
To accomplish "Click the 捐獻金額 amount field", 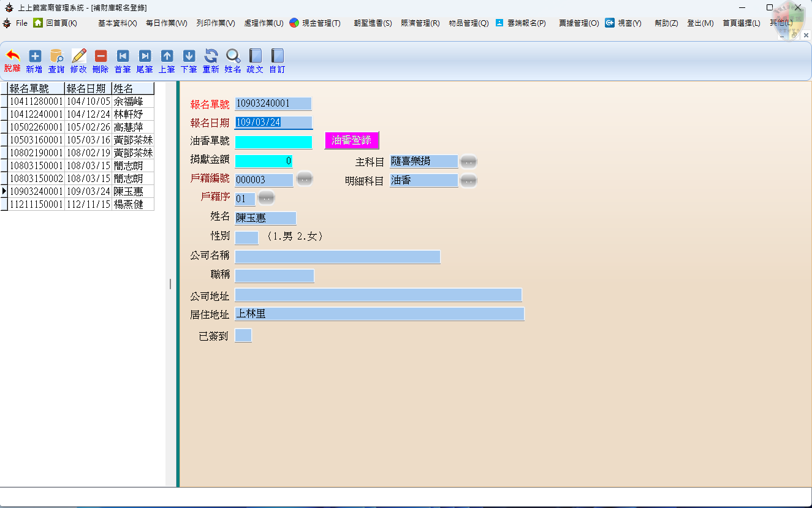I will [264, 161].
